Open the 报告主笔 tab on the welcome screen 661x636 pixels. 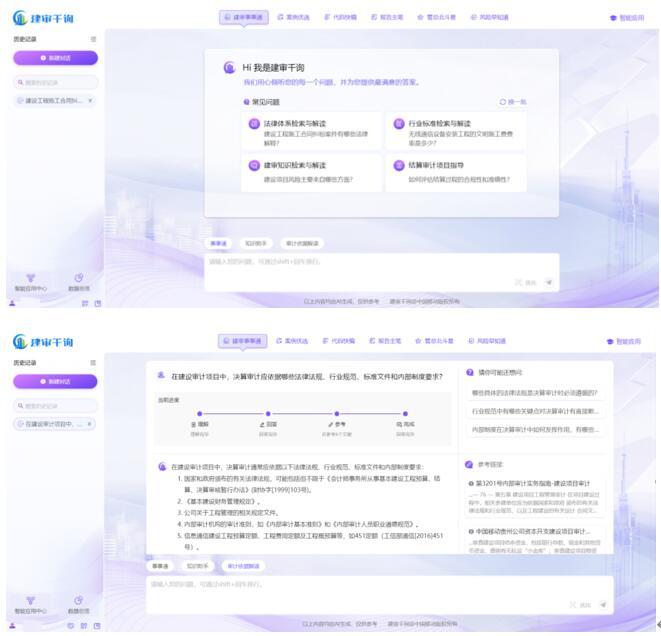pyautogui.click(x=387, y=17)
